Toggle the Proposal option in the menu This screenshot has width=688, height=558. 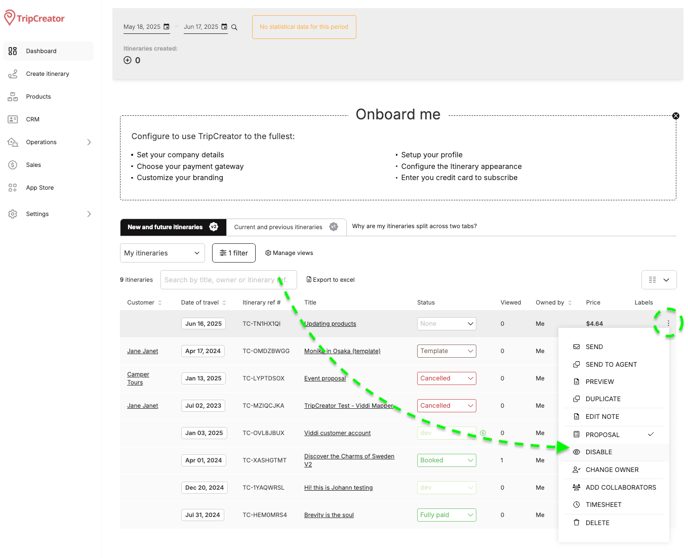coord(613,435)
